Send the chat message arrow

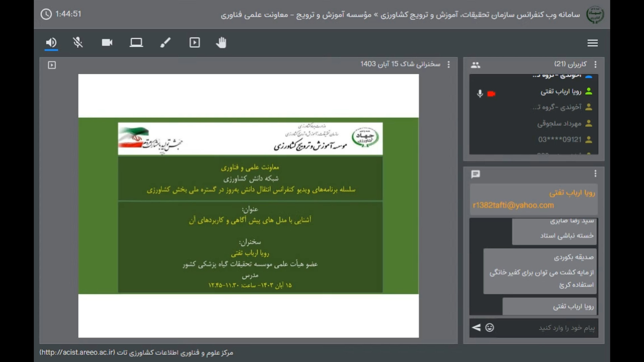click(x=476, y=327)
